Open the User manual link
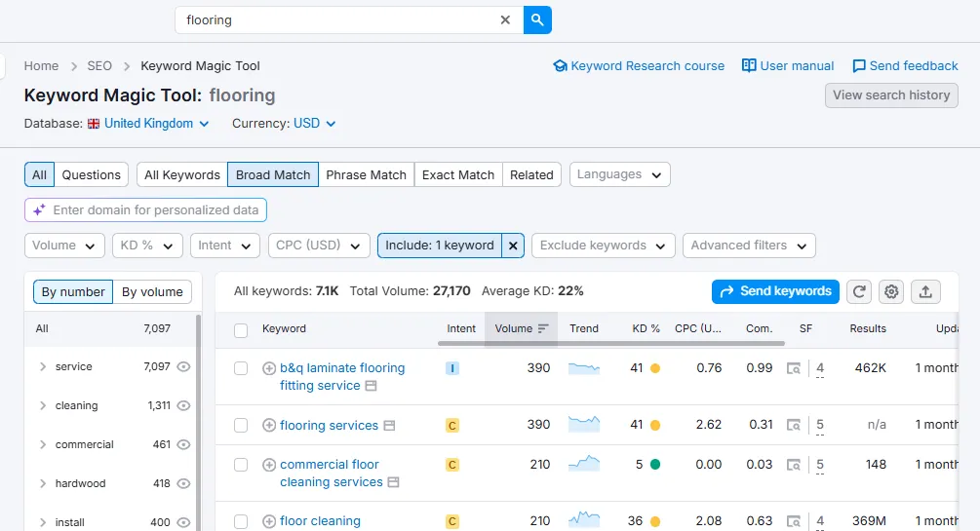Image resolution: width=980 pixels, height=531 pixels. (788, 65)
